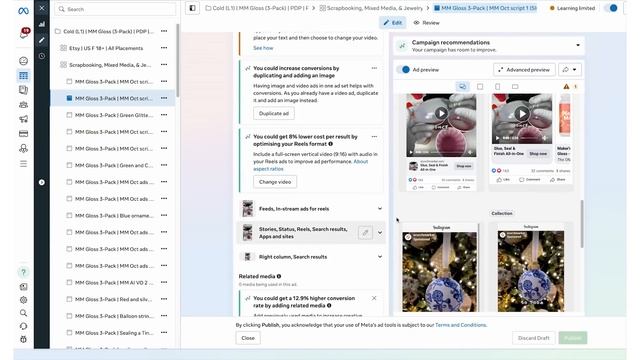Click the ad list vertical scrollbar
Image resolution: width=640 pixels, height=360 pixels.
point(177,60)
